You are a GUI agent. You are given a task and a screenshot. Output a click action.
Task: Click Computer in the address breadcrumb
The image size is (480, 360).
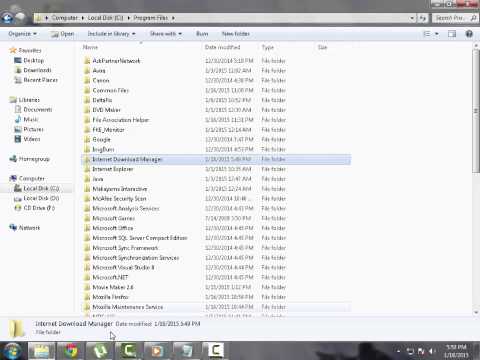pyautogui.click(x=65, y=18)
